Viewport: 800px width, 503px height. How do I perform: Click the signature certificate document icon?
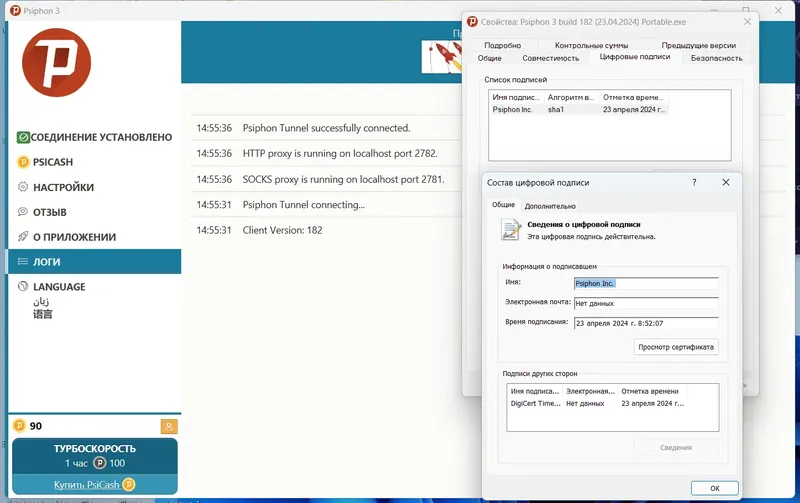pyautogui.click(x=511, y=230)
